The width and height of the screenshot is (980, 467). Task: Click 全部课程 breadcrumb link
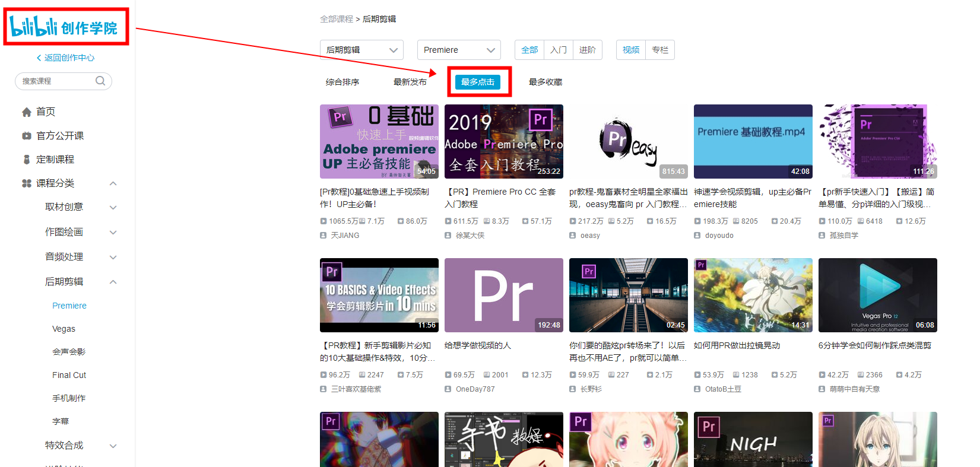coord(337,19)
